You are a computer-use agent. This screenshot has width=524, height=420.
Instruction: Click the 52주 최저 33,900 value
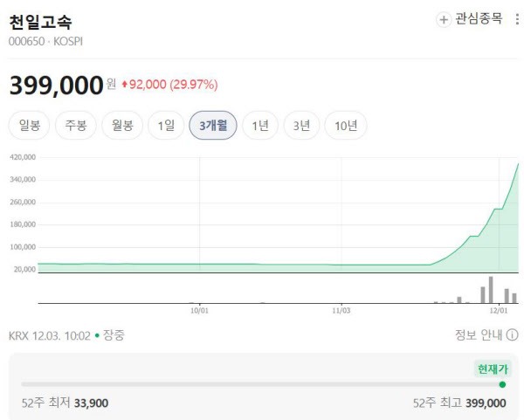point(91,403)
